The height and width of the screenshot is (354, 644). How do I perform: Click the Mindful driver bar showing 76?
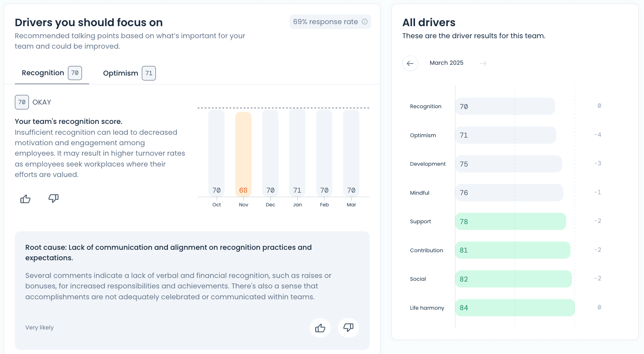pyautogui.click(x=509, y=193)
